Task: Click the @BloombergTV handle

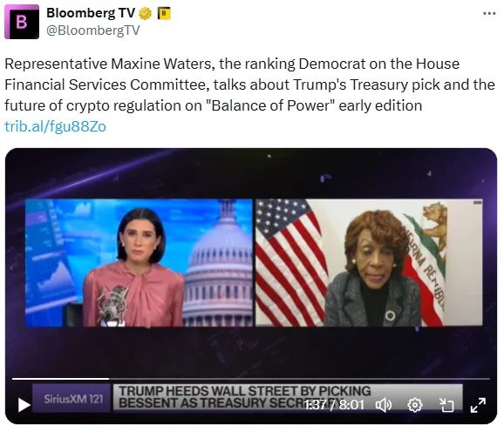Action: 93,30
